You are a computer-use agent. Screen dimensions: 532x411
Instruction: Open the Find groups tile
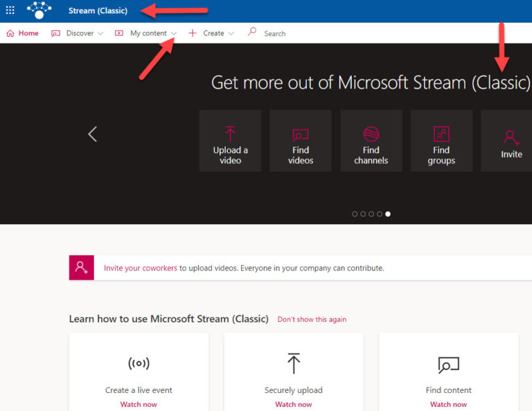click(441, 140)
